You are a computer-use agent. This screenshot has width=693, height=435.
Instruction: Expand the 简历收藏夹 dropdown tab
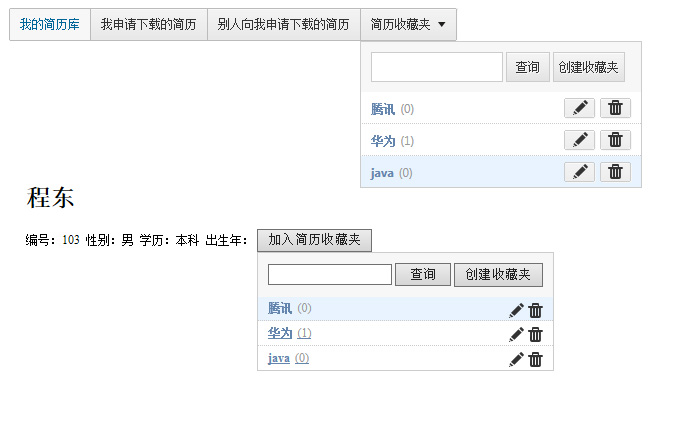(408, 24)
